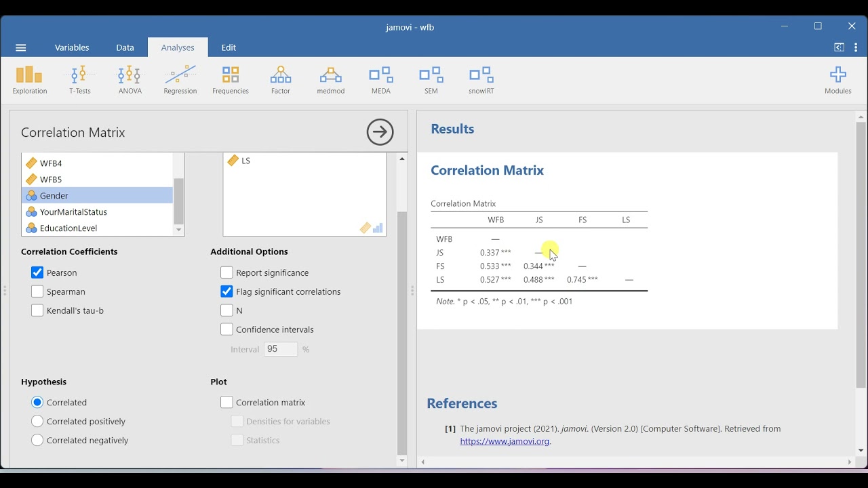Select the WFB5 variable in the list

click(97, 180)
